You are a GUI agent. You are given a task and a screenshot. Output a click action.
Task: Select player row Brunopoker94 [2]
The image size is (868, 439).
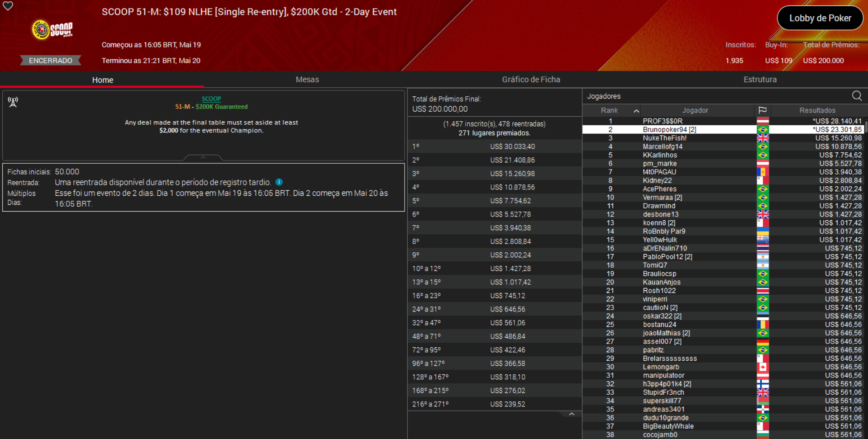click(x=723, y=130)
